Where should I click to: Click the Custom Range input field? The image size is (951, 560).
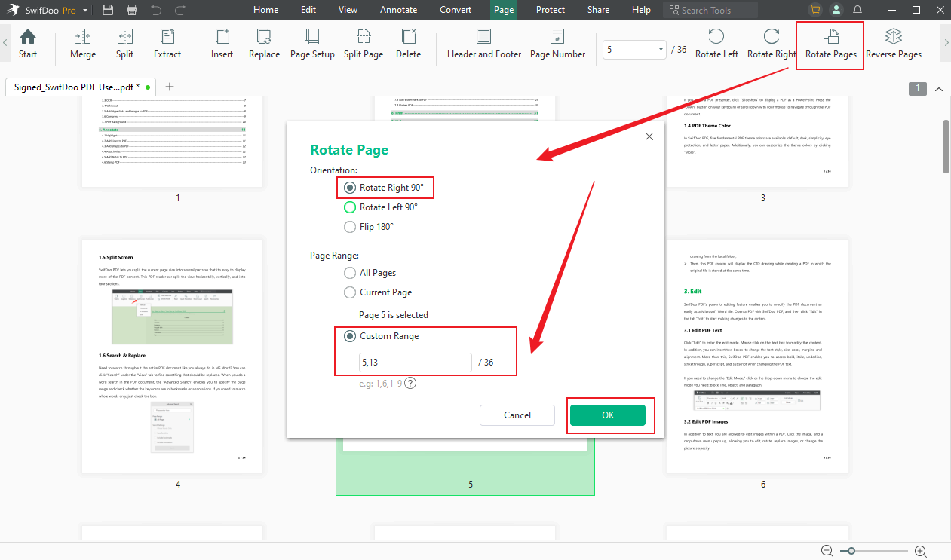[x=414, y=362]
